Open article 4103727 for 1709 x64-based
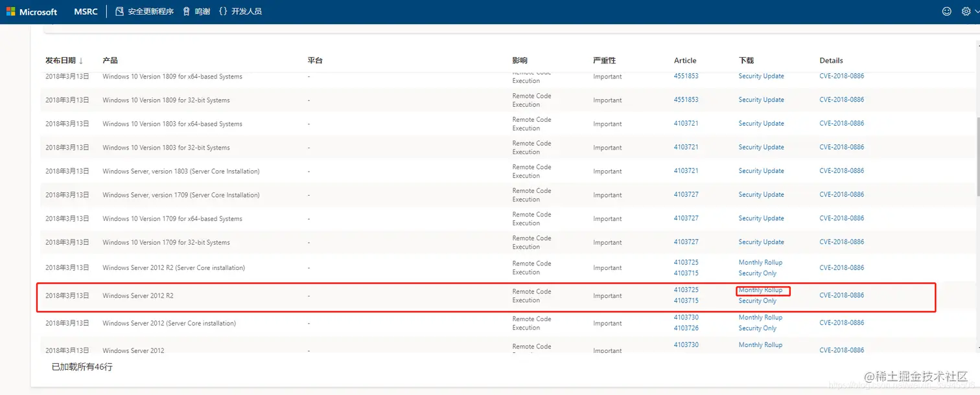This screenshot has width=980, height=395. [x=686, y=218]
